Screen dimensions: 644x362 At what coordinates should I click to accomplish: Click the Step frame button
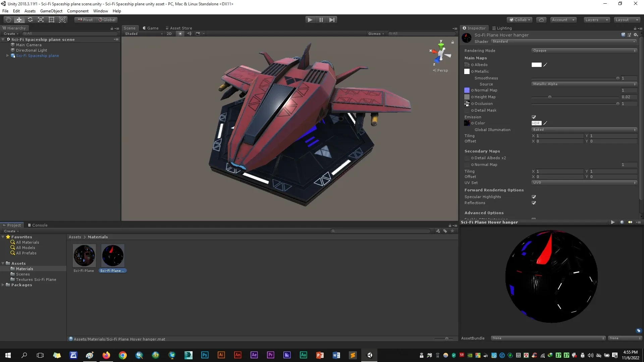click(332, 20)
